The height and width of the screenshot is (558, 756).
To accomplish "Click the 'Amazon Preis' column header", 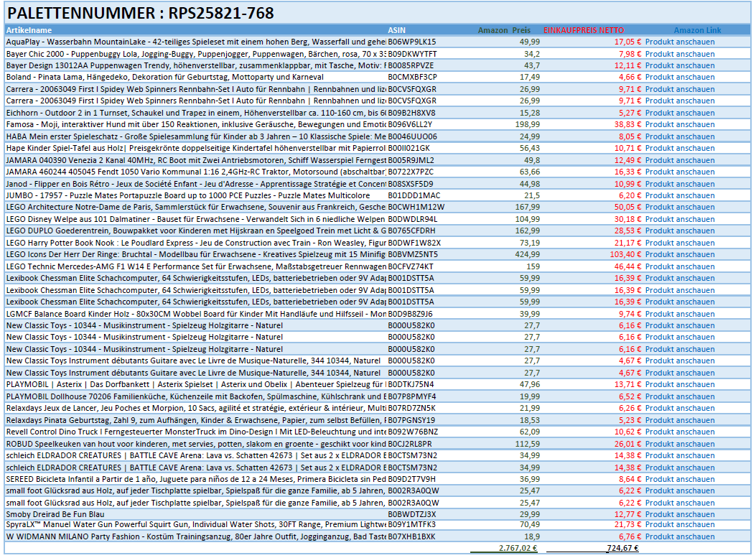I will point(504,30).
